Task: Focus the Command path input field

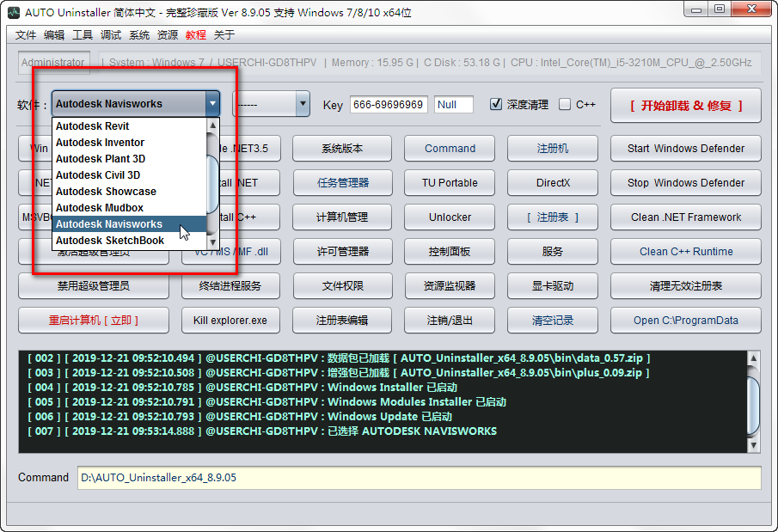Action: 419,477
